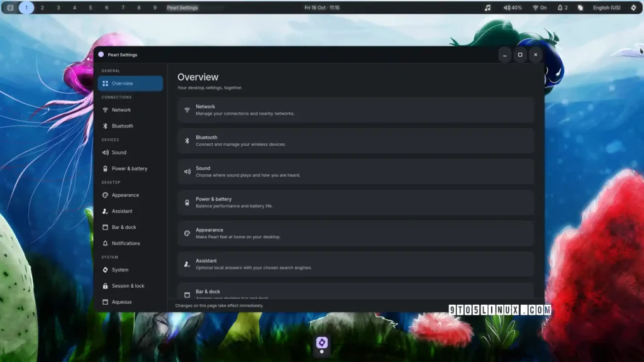Open the Power & battery overview card

[x=356, y=202]
